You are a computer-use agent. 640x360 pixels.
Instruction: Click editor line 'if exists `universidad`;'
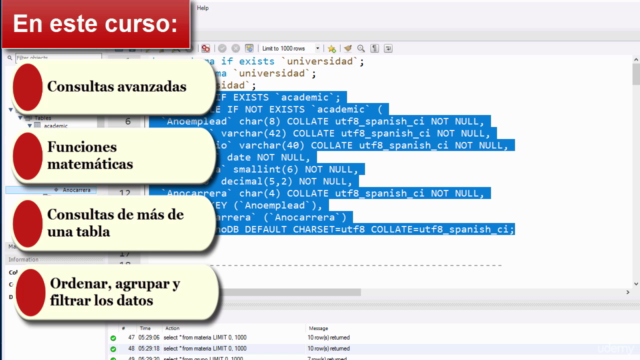click(292, 61)
